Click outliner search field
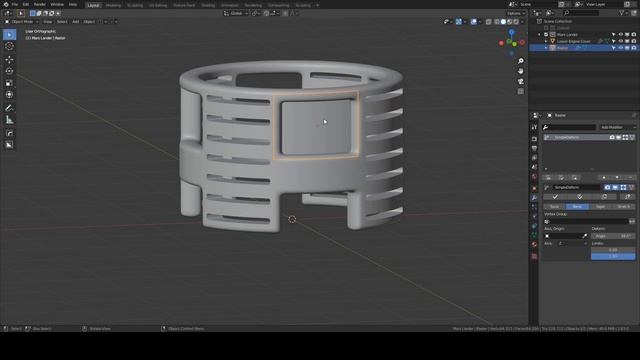 [x=581, y=13]
